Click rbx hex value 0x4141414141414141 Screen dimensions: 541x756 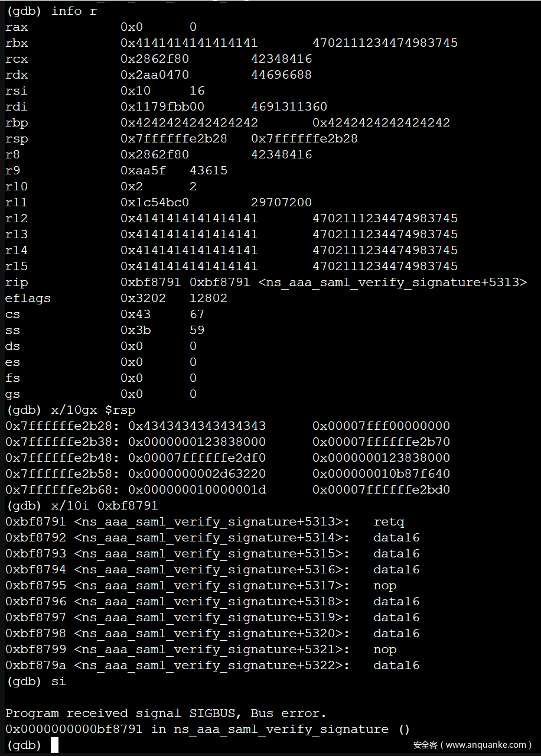tap(189, 43)
